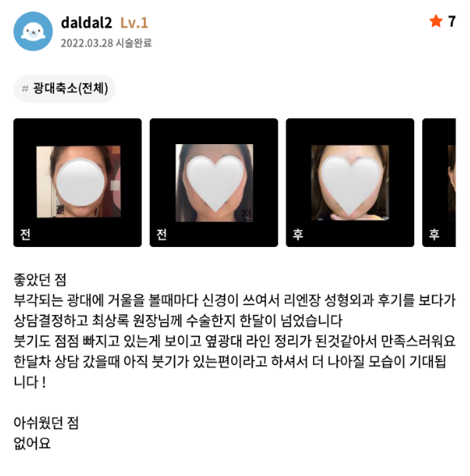The width and height of the screenshot is (470, 476).
Task: Open the first 전 photo with circle sticker
Action: point(78,182)
